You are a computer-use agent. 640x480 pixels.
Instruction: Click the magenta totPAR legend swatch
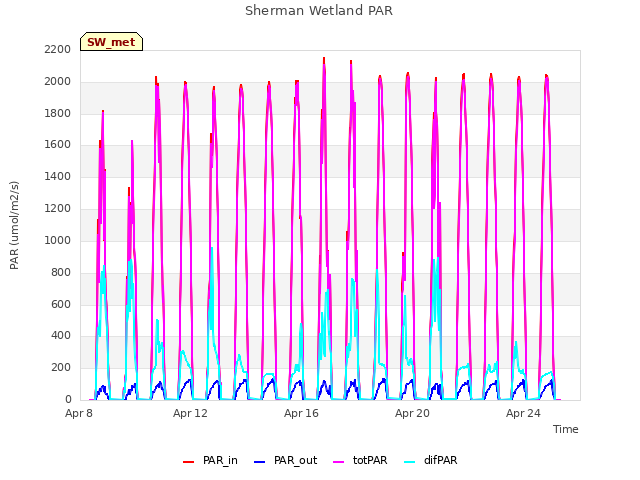pyautogui.click(x=339, y=462)
